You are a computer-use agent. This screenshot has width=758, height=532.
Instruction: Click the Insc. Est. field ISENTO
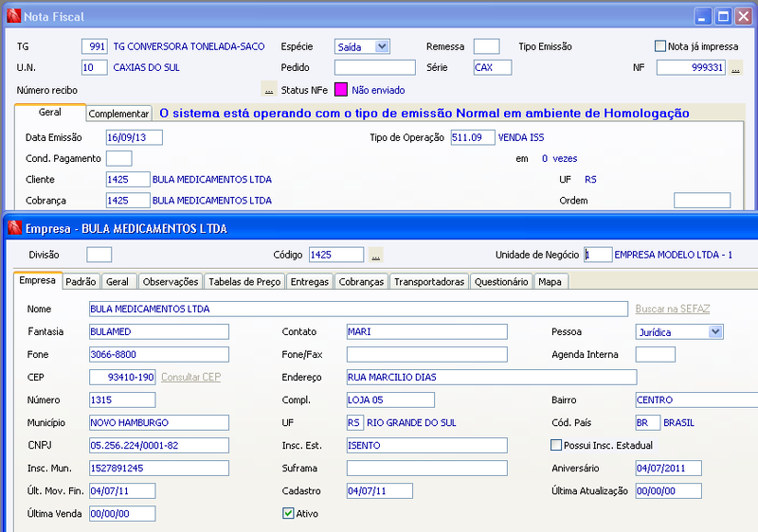coord(427,445)
